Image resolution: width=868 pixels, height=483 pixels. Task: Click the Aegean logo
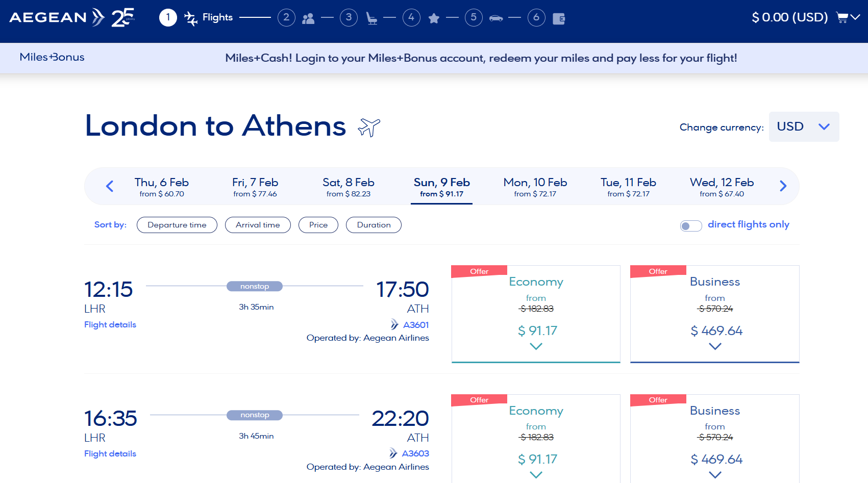pos(57,17)
